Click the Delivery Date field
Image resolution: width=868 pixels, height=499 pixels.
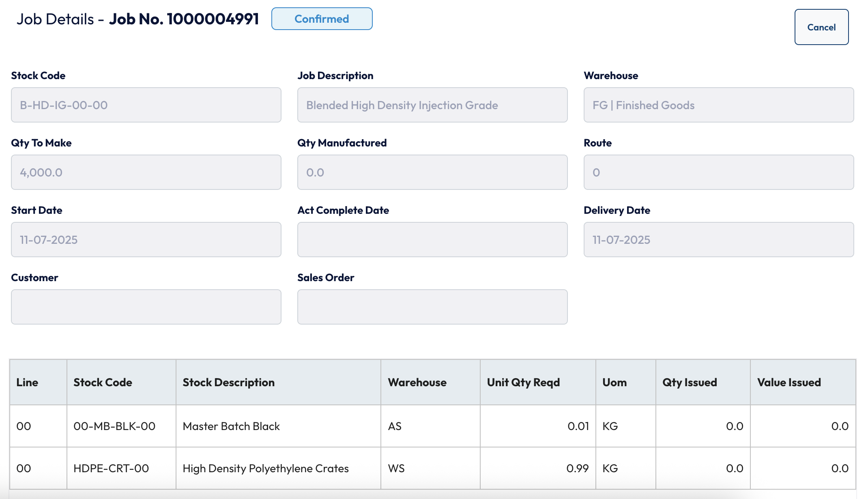719,240
